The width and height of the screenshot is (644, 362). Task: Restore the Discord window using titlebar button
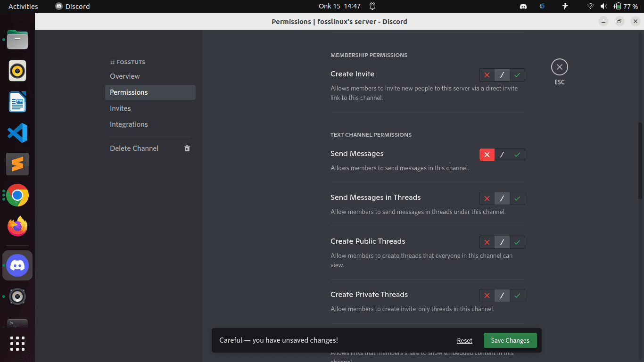tap(619, 21)
